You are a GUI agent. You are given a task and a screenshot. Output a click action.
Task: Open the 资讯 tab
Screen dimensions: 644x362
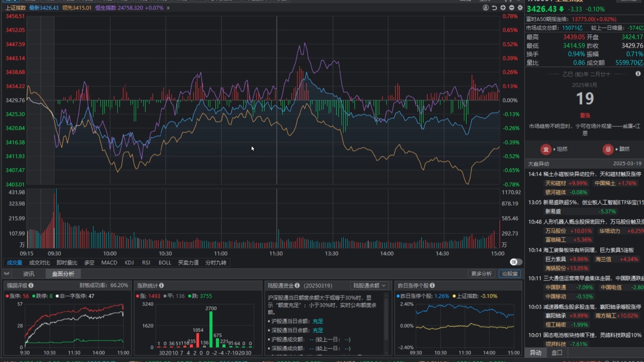[x=29, y=274]
